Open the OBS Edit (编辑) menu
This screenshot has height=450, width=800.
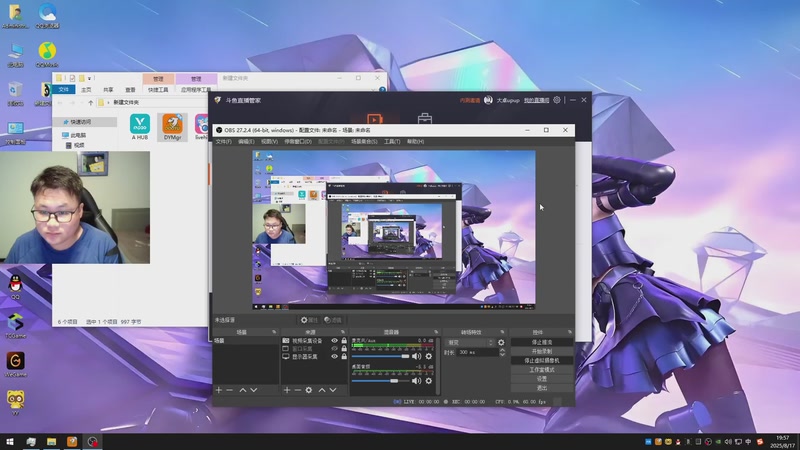tap(246, 141)
